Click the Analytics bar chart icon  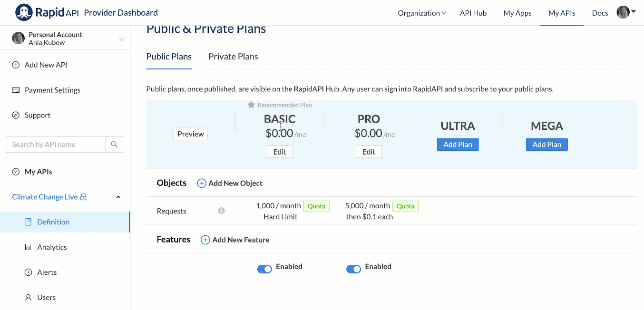pyautogui.click(x=28, y=247)
